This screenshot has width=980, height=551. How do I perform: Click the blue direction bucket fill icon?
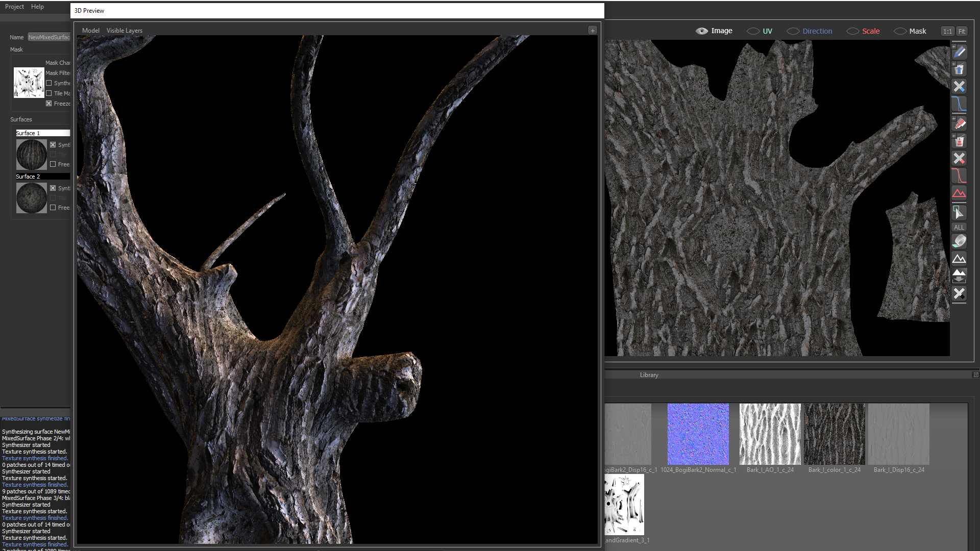pos(959,69)
